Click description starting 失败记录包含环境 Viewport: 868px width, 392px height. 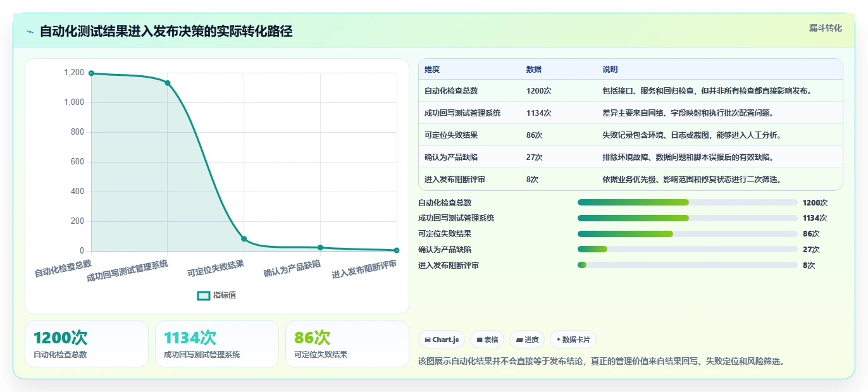(x=691, y=135)
